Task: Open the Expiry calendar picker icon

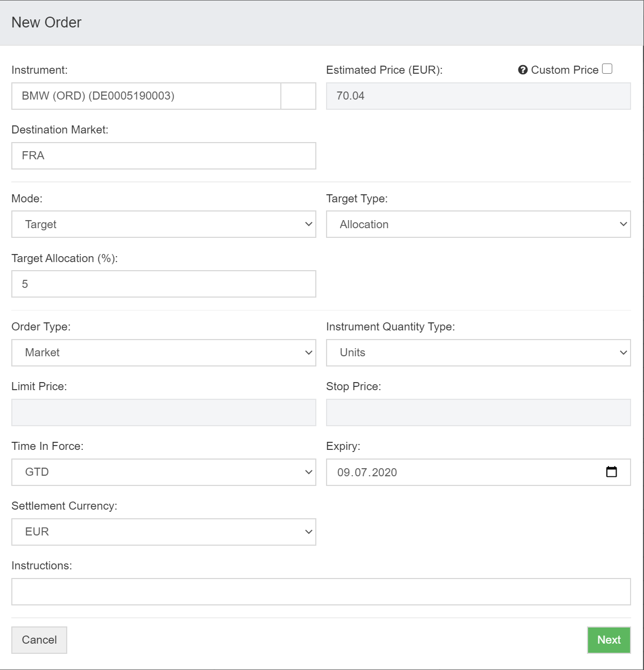Action: pyautogui.click(x=611, y=472)
